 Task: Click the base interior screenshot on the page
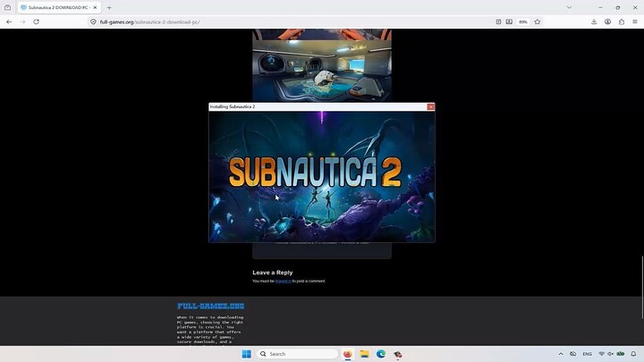coord(322,71)
